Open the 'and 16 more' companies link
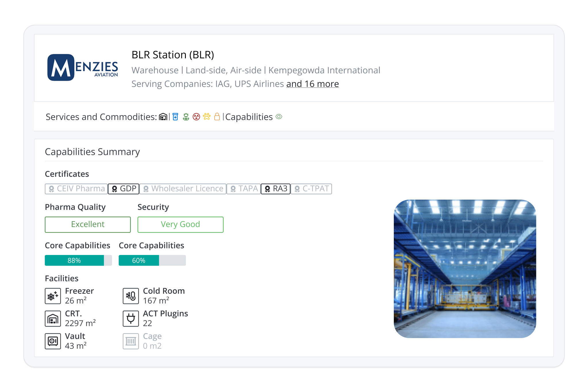The width and height of the screenshot is (588, 392). pyautogui.click(x=313, y=84)
